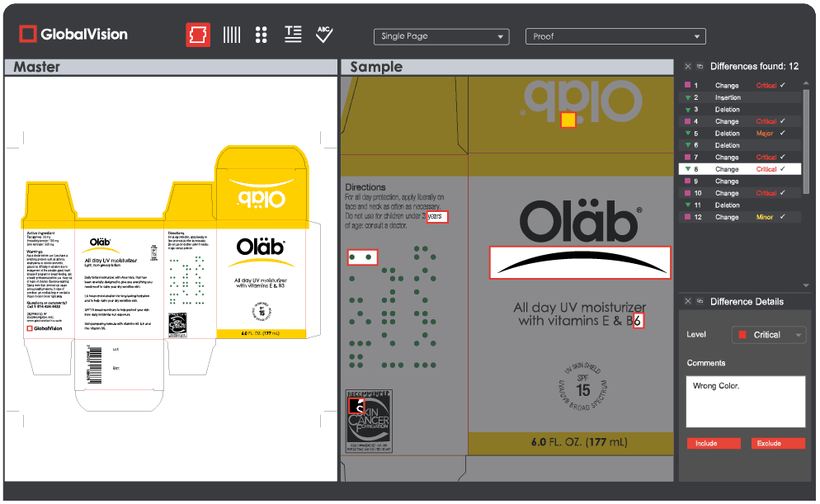The image size is (820, 504).
Task: Launch the ABC spell check tool
Action: [x=325, y=35]
